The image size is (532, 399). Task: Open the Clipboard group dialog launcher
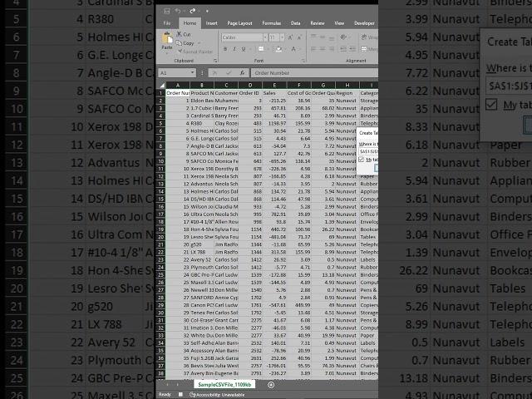tap(215, 61)
